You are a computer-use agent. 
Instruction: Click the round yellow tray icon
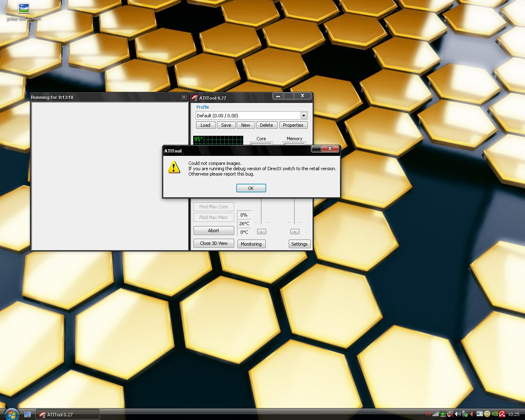tap(487, 414)
